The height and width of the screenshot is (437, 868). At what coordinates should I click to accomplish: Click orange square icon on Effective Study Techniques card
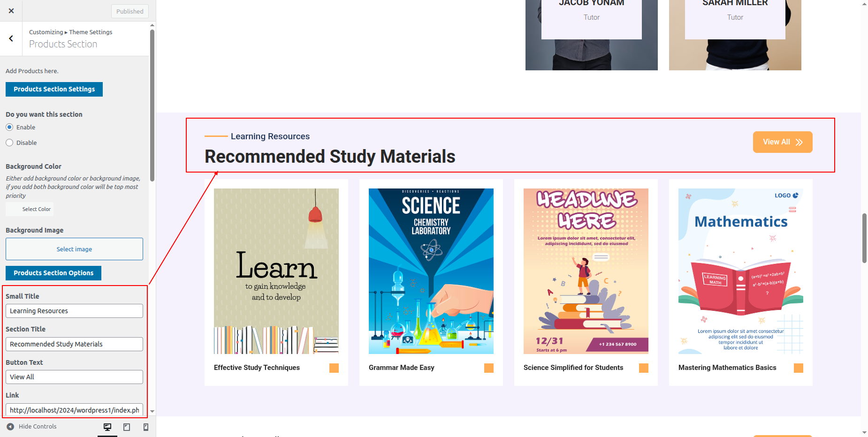coord(334,368)
